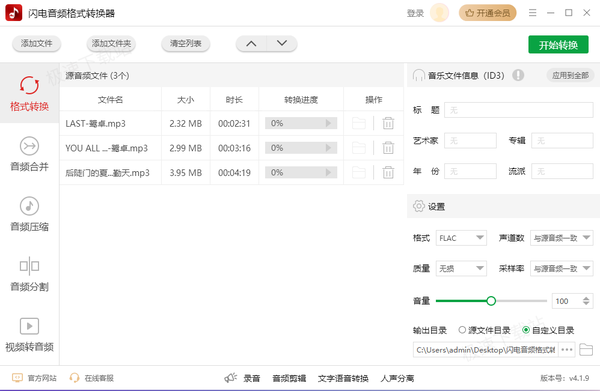Click the 时长 column header

click(234, 100)
